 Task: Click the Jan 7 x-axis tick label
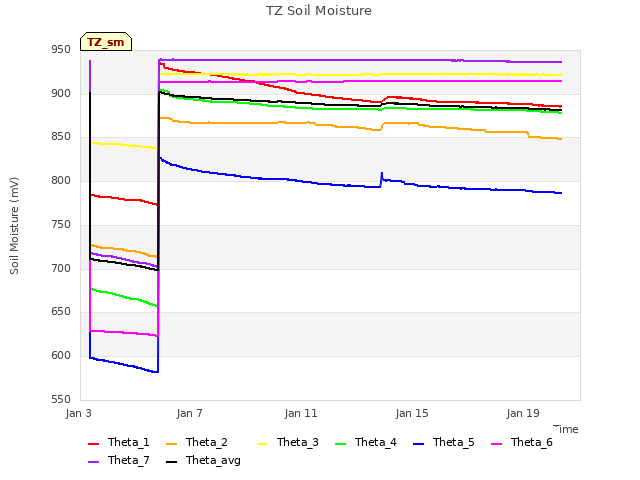click(189, 413)
